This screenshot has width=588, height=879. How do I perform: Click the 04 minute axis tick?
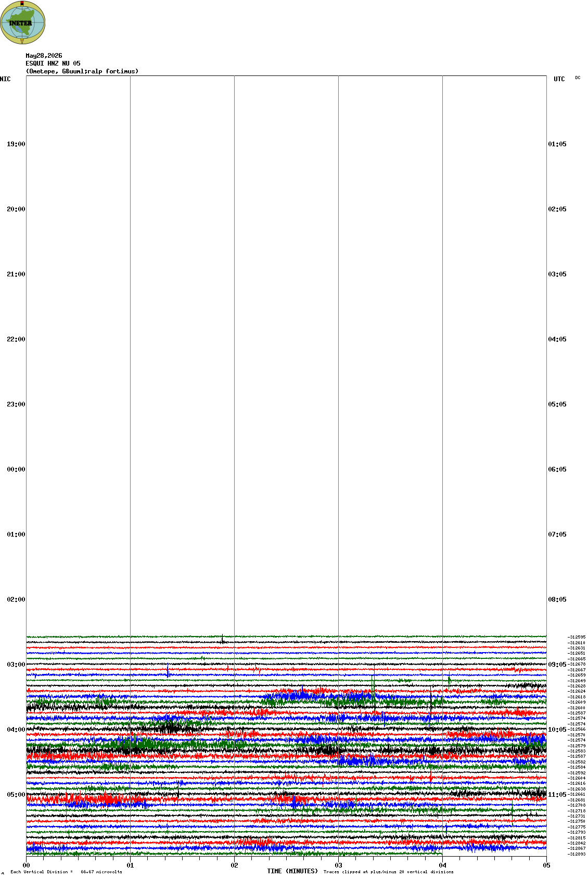point(443,865)
